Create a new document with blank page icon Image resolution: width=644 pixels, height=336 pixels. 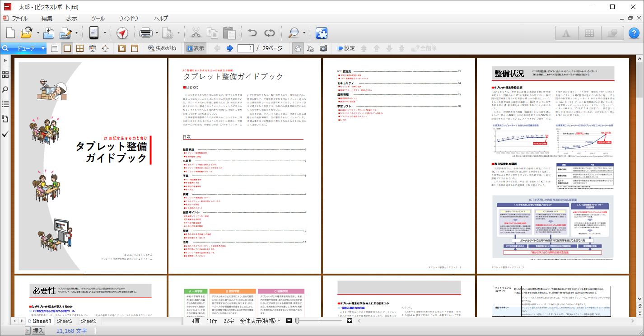point(10,33)
